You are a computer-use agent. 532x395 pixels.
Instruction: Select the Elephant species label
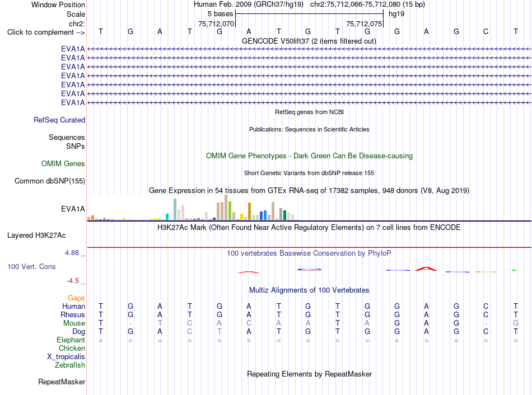point(71,340)
